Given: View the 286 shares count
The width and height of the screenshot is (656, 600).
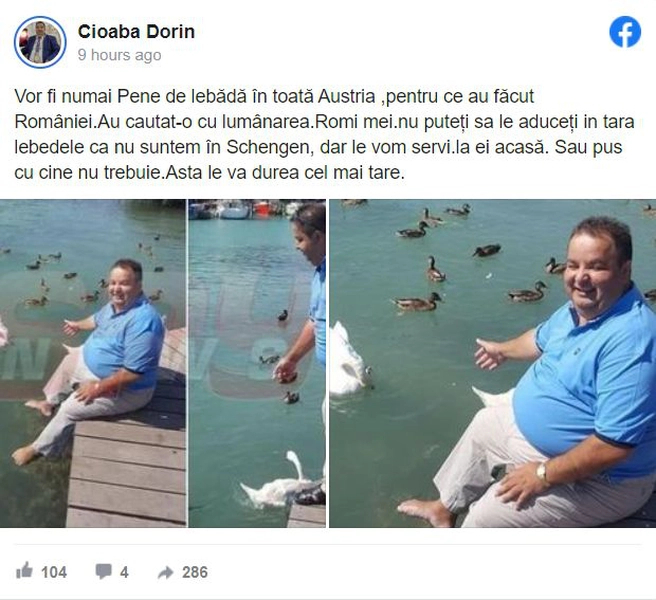Looking at the screenshot, I should tap(195, 572).
